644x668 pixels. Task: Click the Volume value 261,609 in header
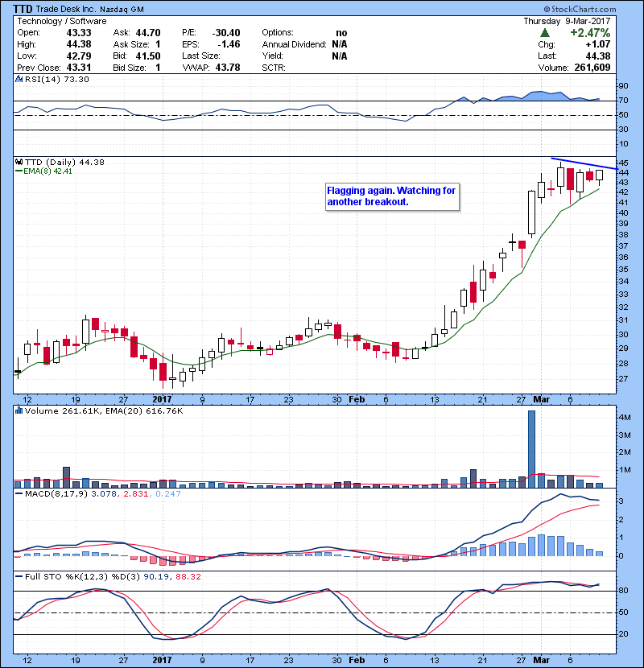pos(592,68)
